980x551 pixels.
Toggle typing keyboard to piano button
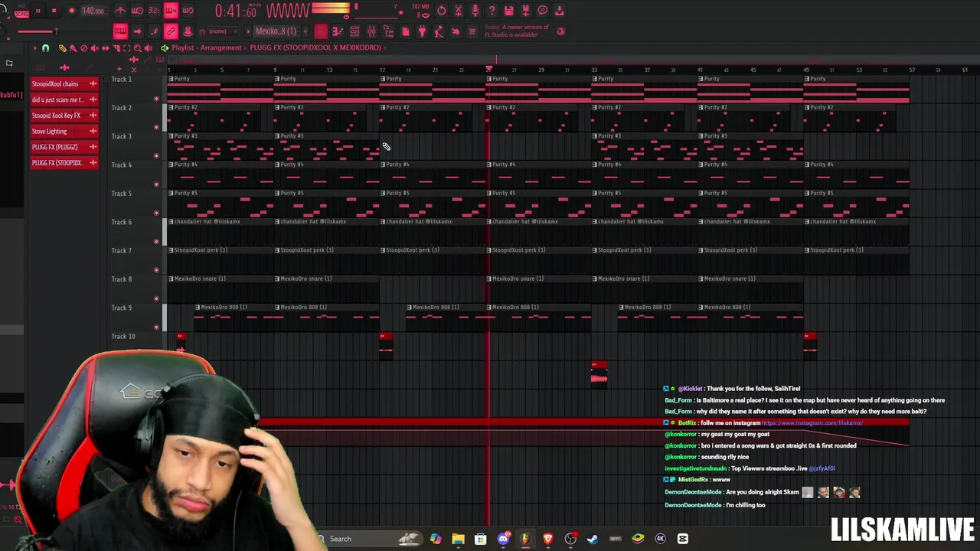point(120,31)
